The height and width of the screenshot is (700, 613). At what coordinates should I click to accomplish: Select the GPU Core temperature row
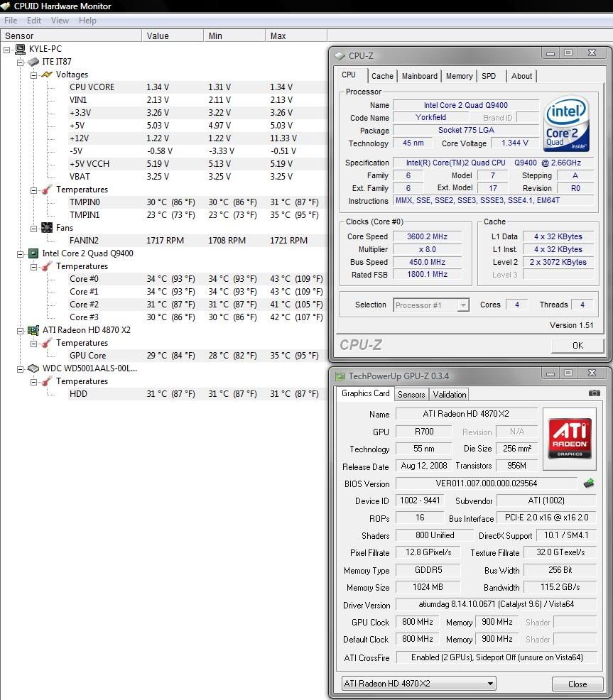click(197, 356)
